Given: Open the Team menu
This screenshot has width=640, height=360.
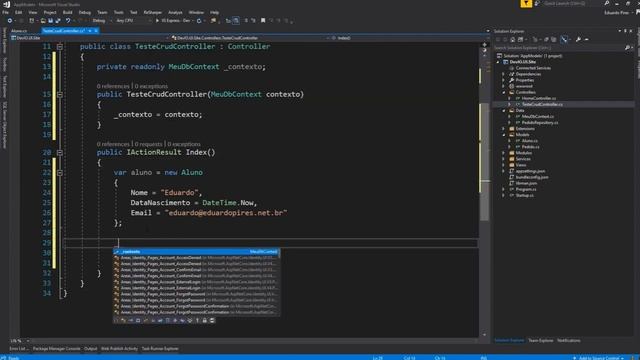Looking at the screenshot, I should tap(102, 13).
